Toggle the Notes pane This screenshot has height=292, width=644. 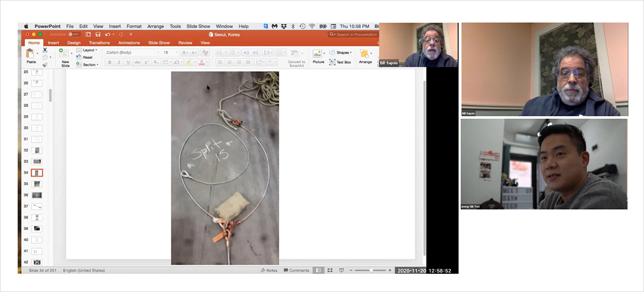tap(269, 270)
